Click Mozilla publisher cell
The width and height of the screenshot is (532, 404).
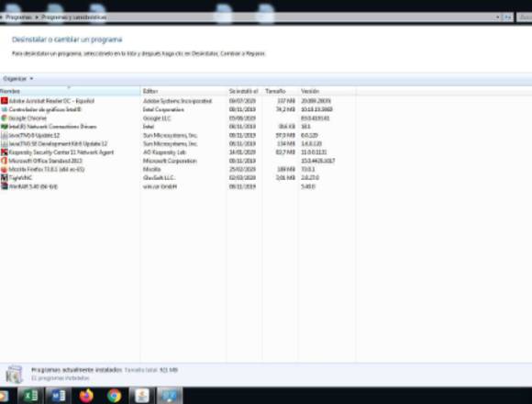click(151, 169)
